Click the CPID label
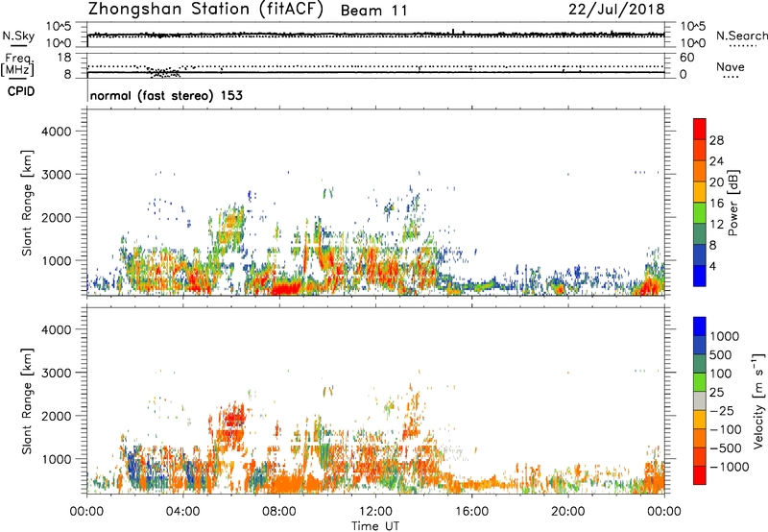 click(x=16, y=92)
